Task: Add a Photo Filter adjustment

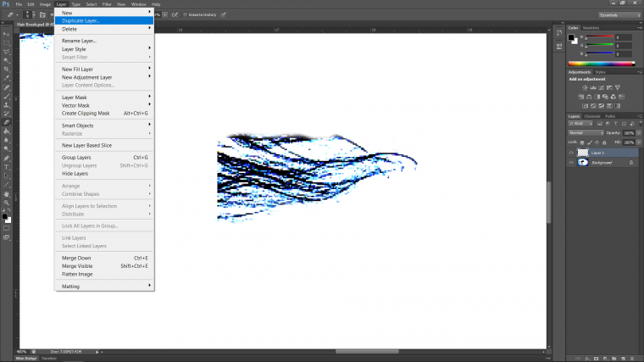Action: point(605,97)
